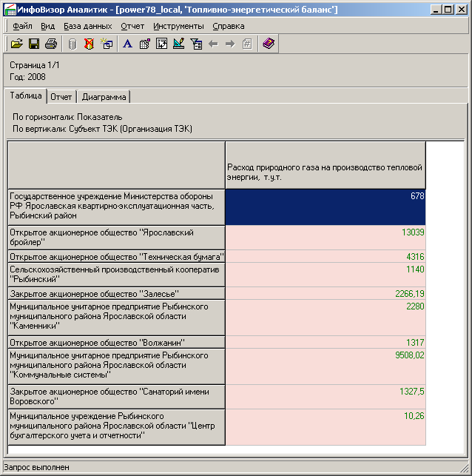Select row header кооператив Рыбинский
The width and height of the screenshot is (472, 476).
pyautogui.click(x=116, y=275)
